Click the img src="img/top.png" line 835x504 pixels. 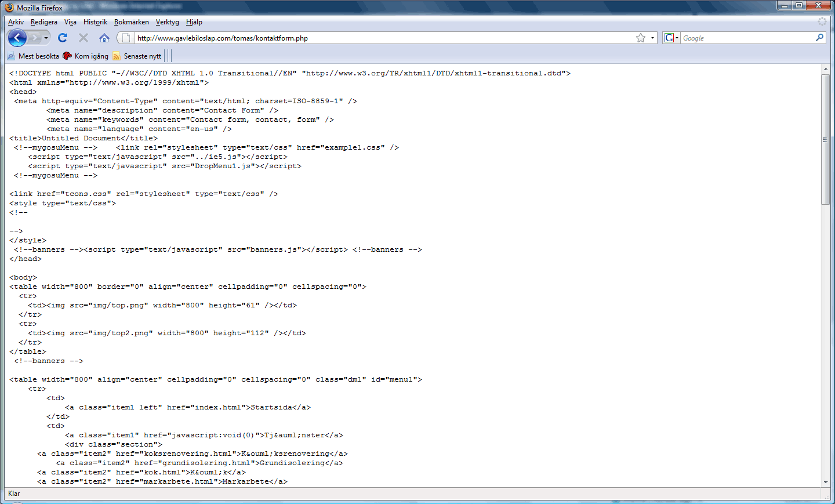click(162, 305)
